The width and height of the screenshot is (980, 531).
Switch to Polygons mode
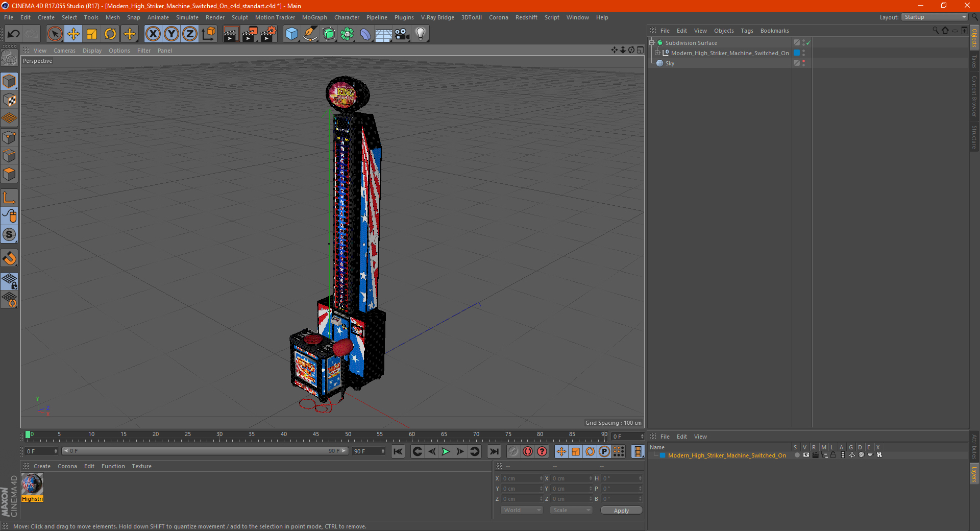click(x=9, y=174)
